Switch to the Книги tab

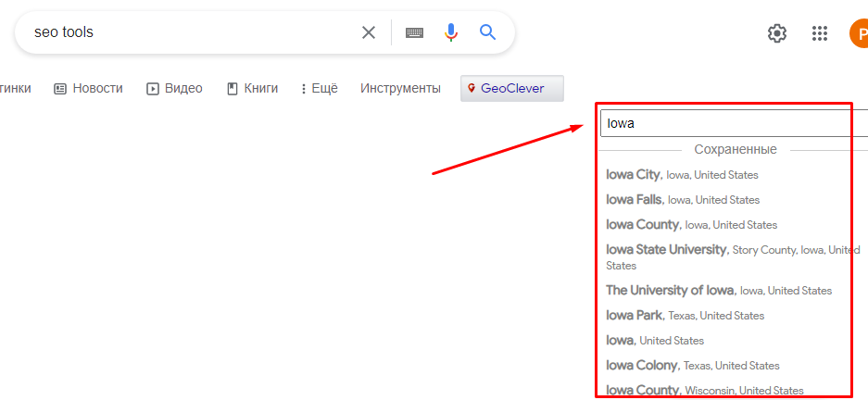[x=252, y=89]
